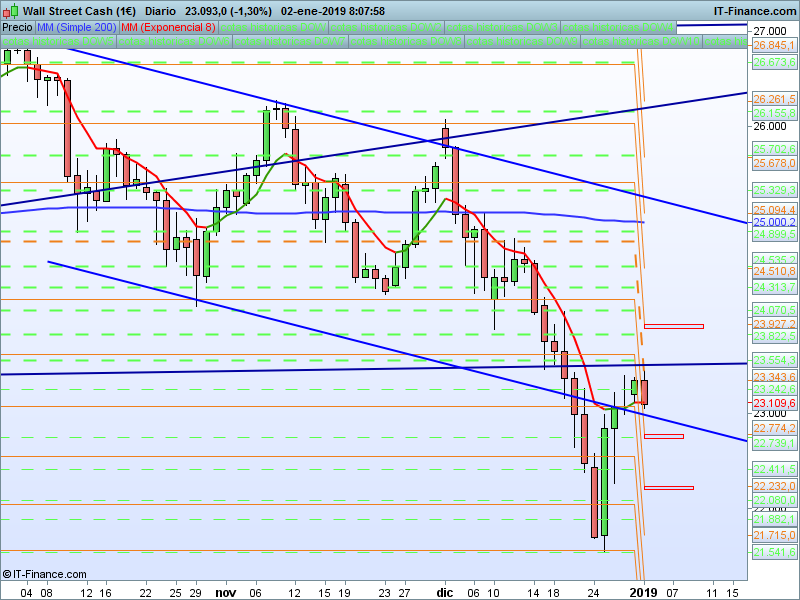Click the candlestick chart icon beside the title

(11, 11)
